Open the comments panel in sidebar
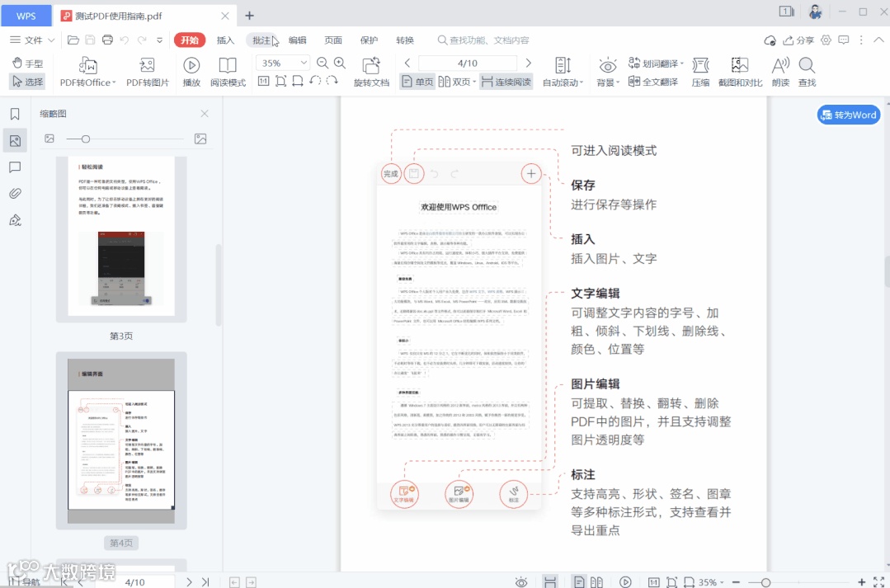The image size is (890, 588). click(x=15, y=167)
